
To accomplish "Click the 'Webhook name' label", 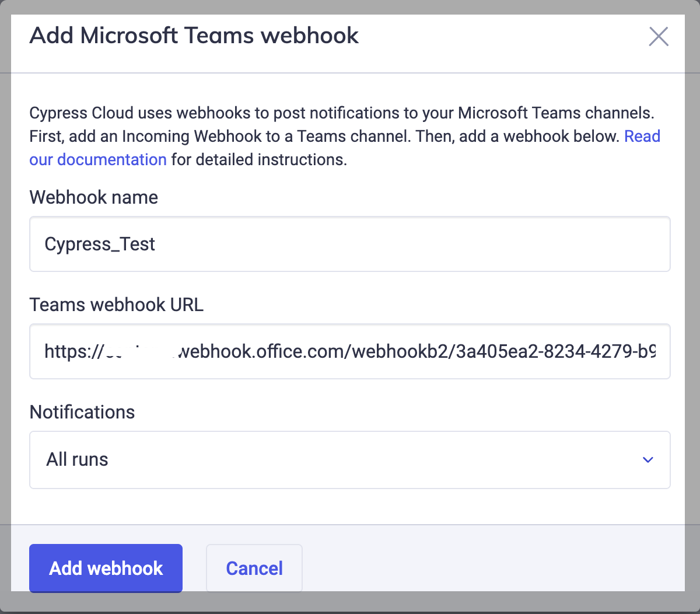I will point(94,197).
